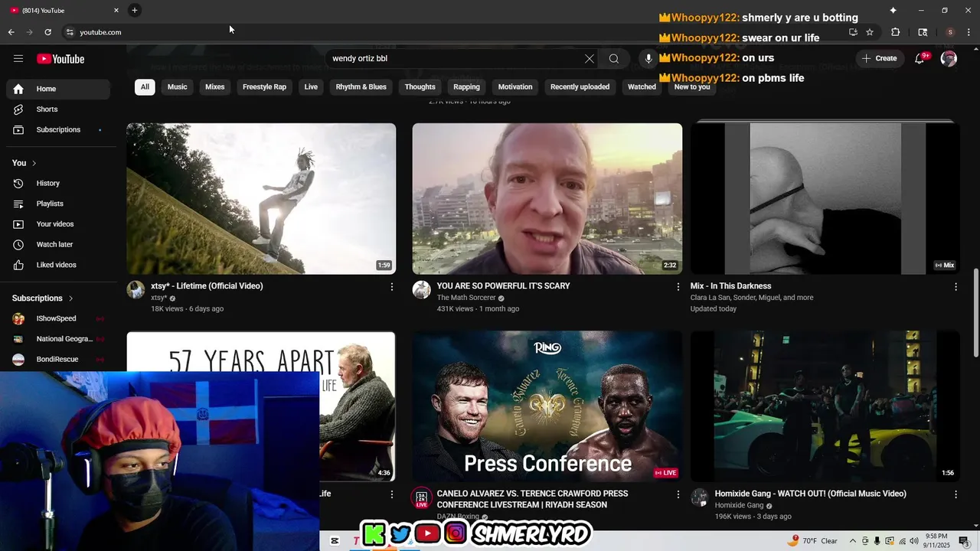
Task: Select the Motivation filter chip
Action: 515,87
